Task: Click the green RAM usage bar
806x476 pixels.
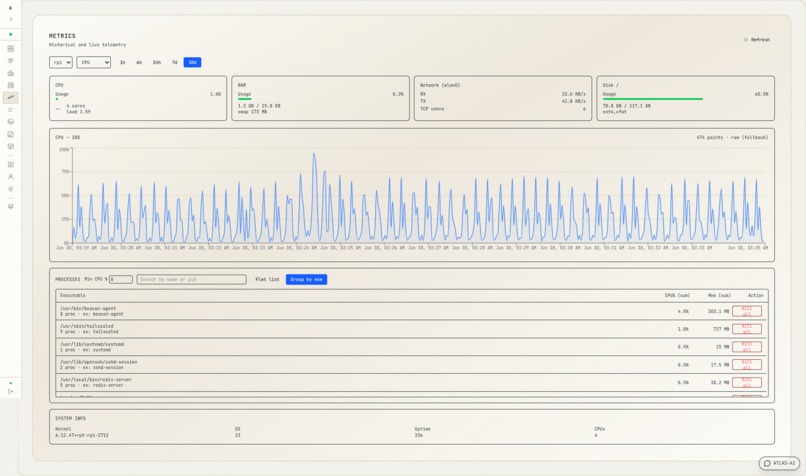Action: [x=245, y=99]
